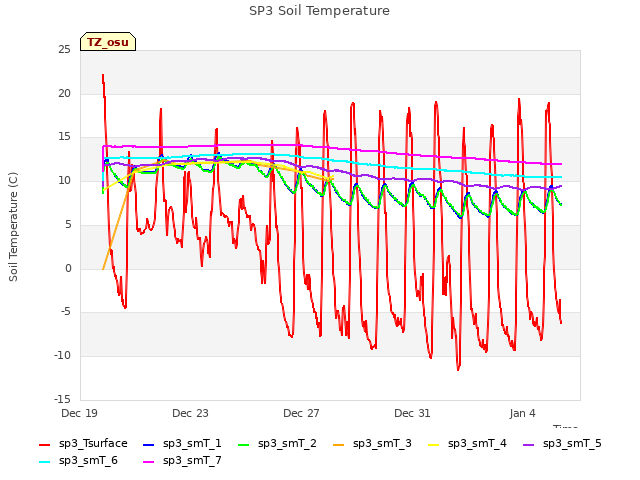Click the green sp3_smT_2 legend swatch
Screen dimensions: 640x480
click(244, 444)
